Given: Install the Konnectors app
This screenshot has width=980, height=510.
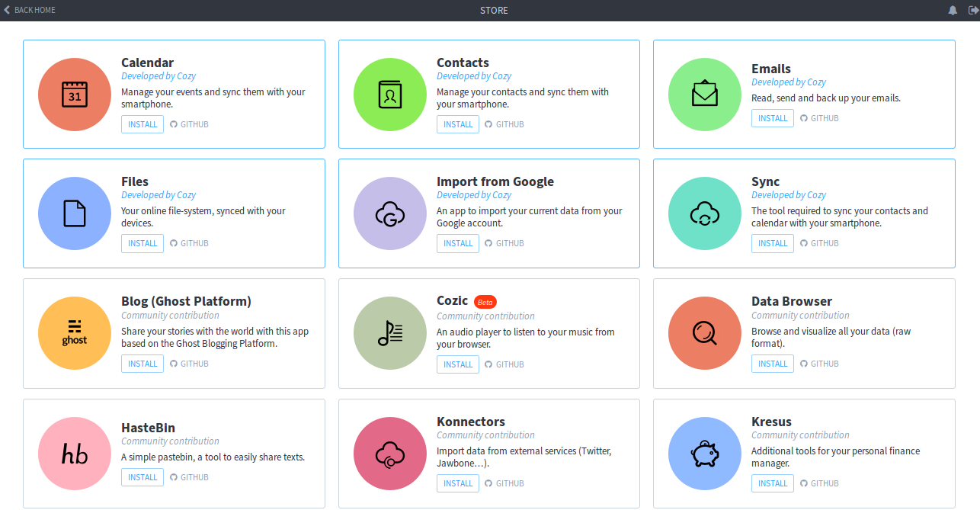Looking at the screenshot, I should pos(458,483).
